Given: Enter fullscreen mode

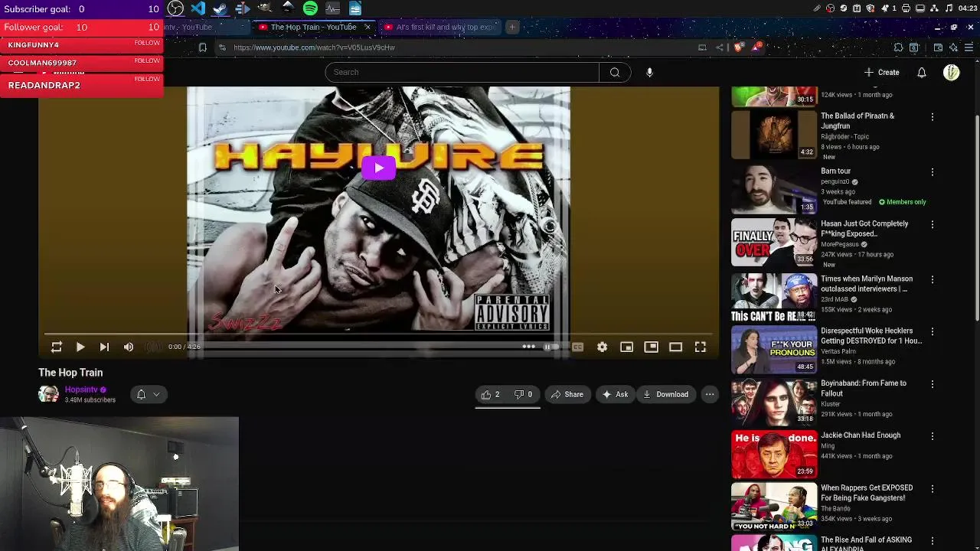Looking at the screenshot, I should click(701, 347).
